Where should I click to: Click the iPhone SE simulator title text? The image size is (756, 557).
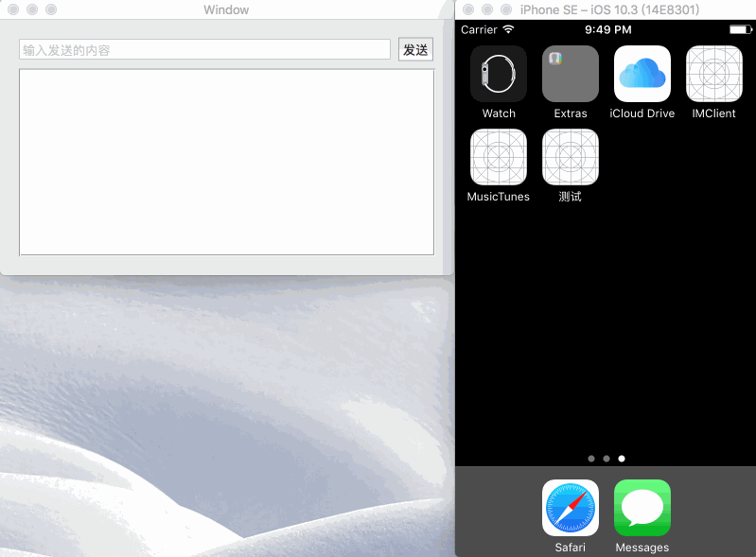(609, 9)
